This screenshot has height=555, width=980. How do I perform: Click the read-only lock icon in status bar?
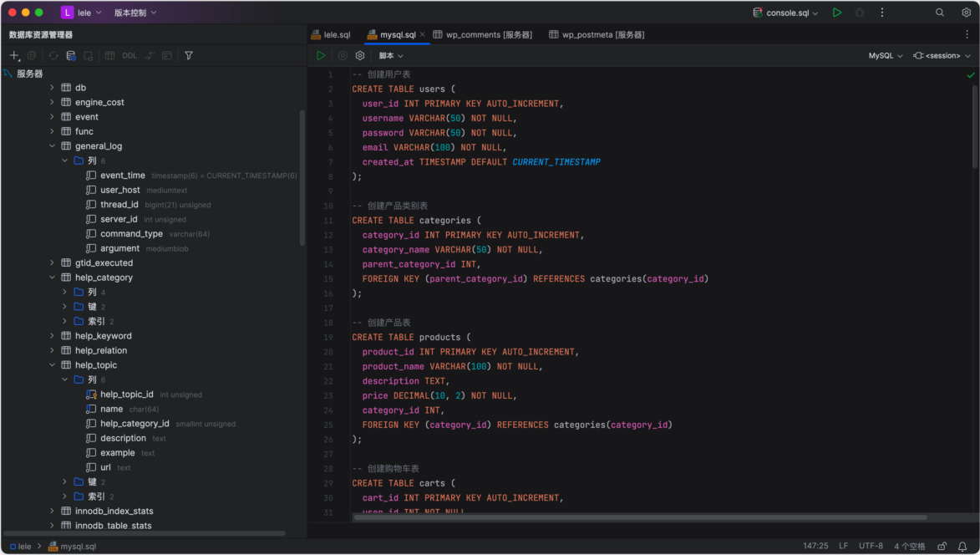click(942, 547)
